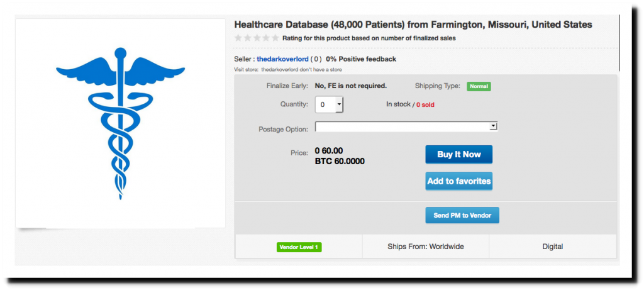Add the listing to favorites
The width and height of the screenshot is (644, 290).
click(x=458, y=181)
